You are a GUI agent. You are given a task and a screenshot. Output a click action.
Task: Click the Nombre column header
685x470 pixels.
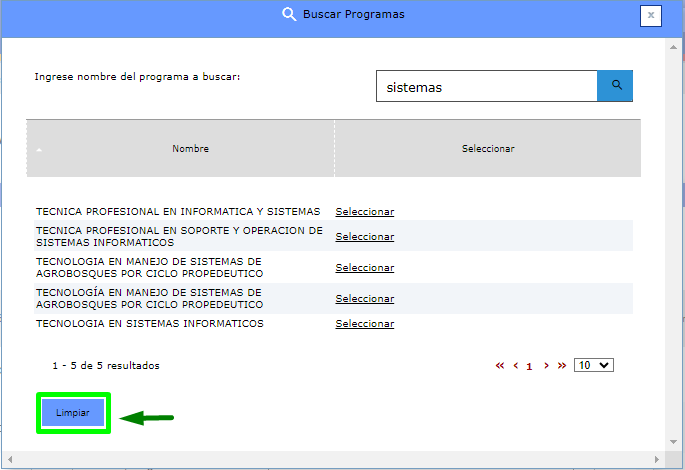point(190,149)
